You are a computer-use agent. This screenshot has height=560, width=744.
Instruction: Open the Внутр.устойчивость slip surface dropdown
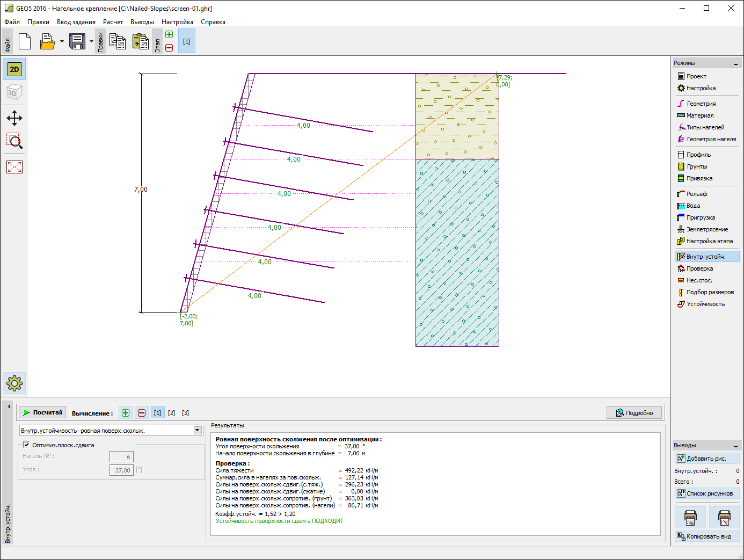(x=198, y=430)
